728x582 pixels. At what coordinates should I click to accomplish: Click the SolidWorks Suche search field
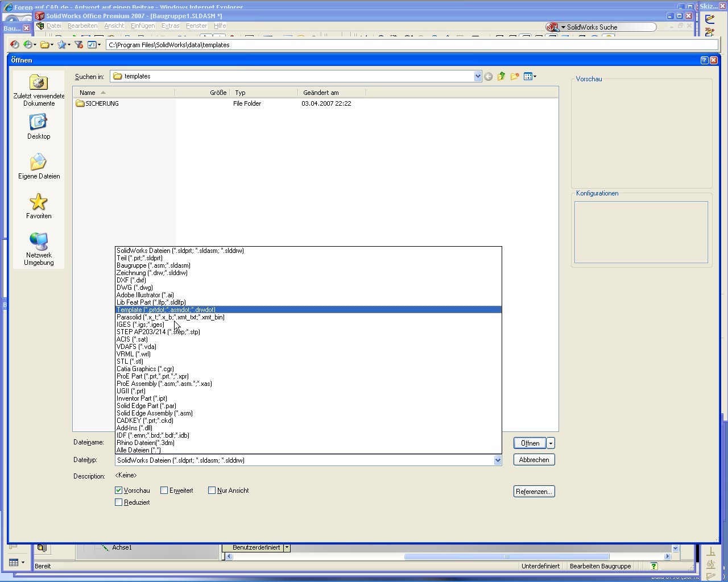click(611, 27)
